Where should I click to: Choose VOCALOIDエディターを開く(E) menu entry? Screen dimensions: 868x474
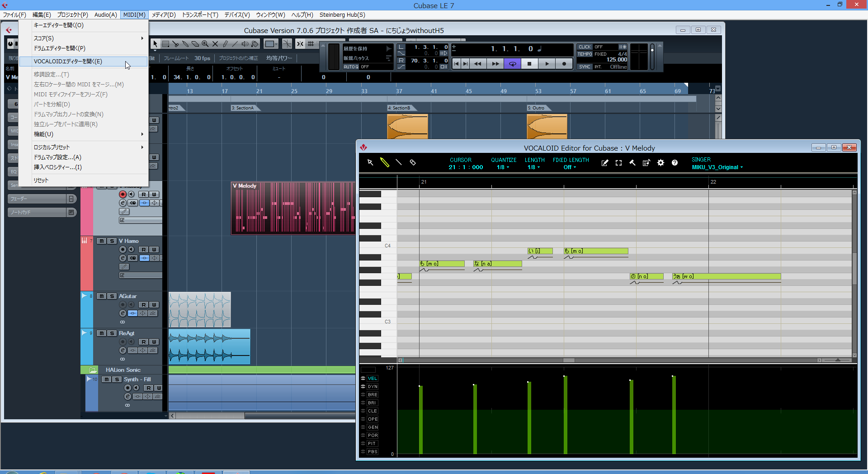pyautogui.click(x=84, y=62)
